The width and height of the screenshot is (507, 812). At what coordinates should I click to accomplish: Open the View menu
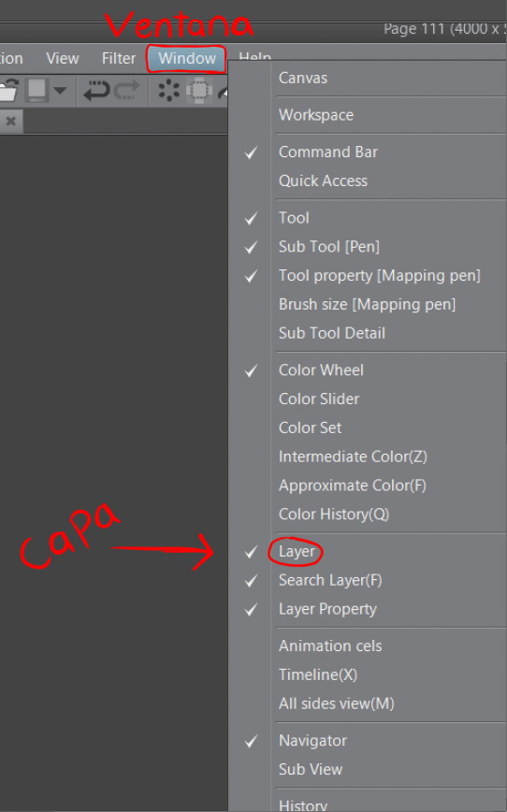[x=63, y=59]
